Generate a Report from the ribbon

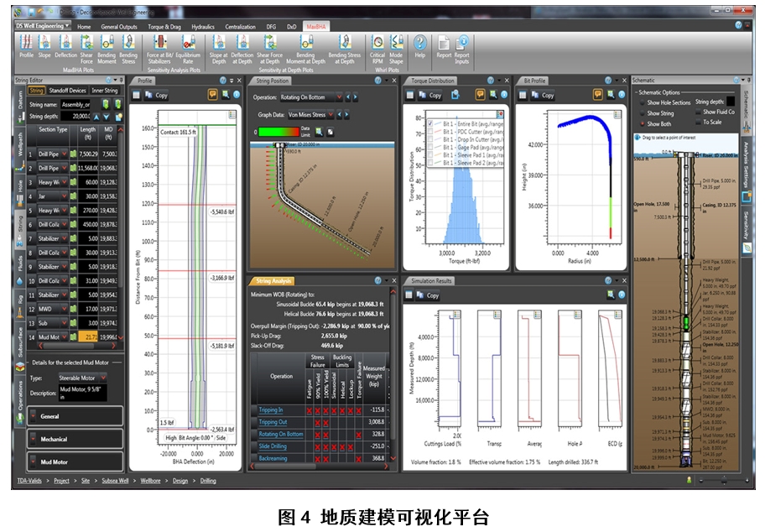point(444,47)
